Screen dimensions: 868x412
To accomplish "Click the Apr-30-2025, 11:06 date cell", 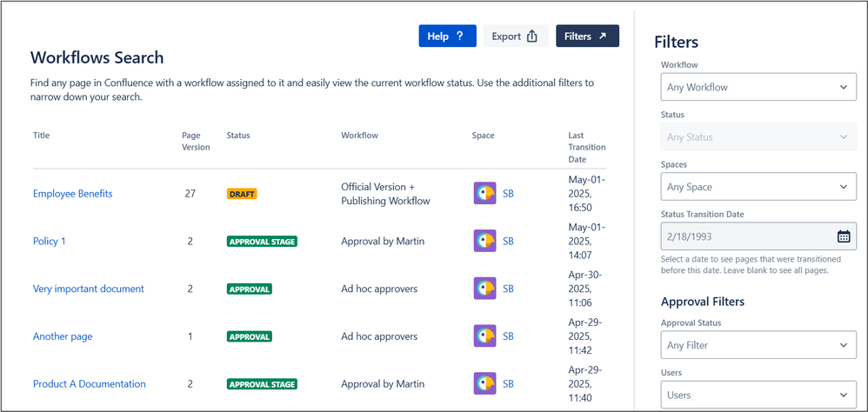I will point(586,289).
